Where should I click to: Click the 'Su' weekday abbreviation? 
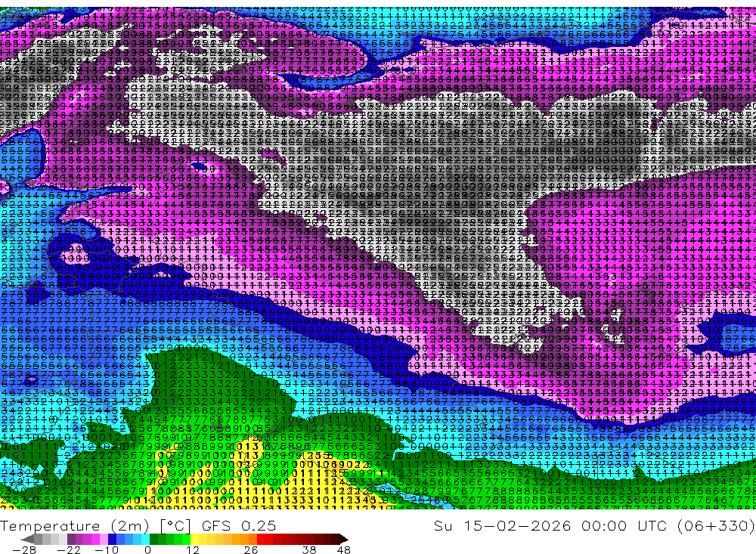443,525
